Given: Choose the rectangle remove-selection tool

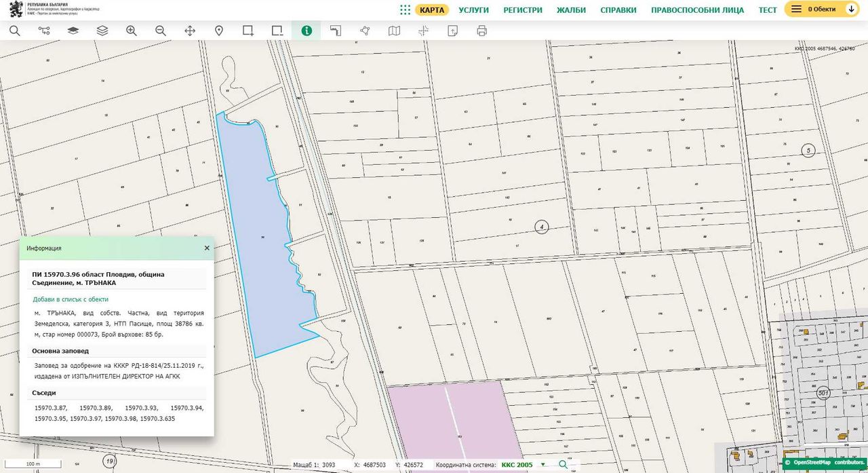Looking at the screenshot, I should (277, 31).
